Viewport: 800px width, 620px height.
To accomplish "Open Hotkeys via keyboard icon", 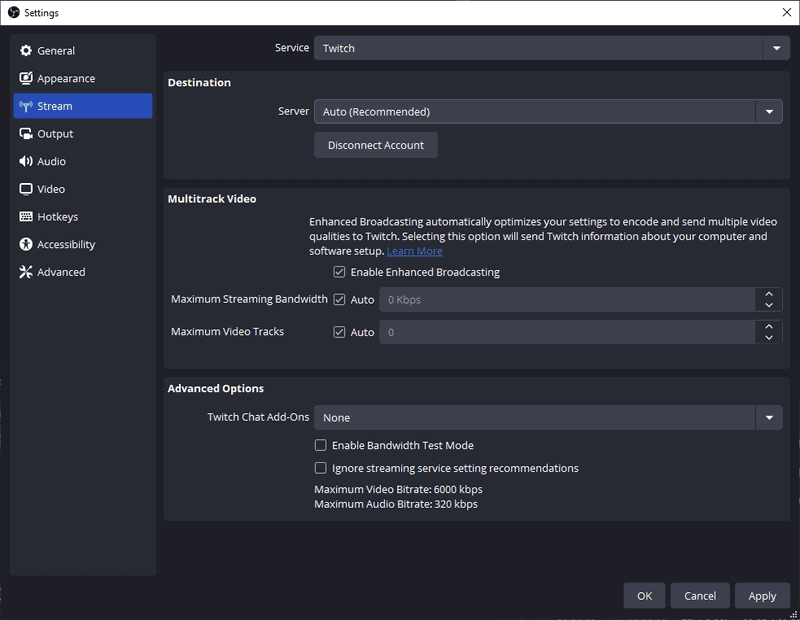I will [26, 217].
